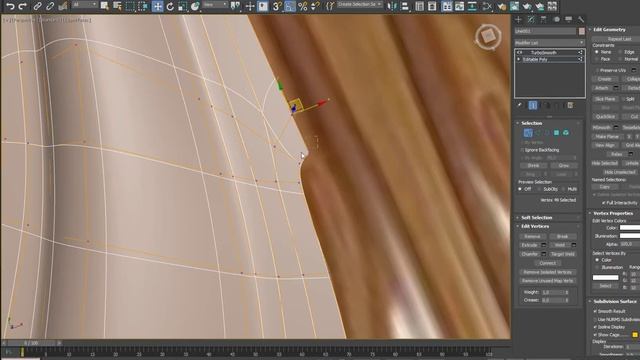
Task: Open Curve Editor
Action: 459,6
